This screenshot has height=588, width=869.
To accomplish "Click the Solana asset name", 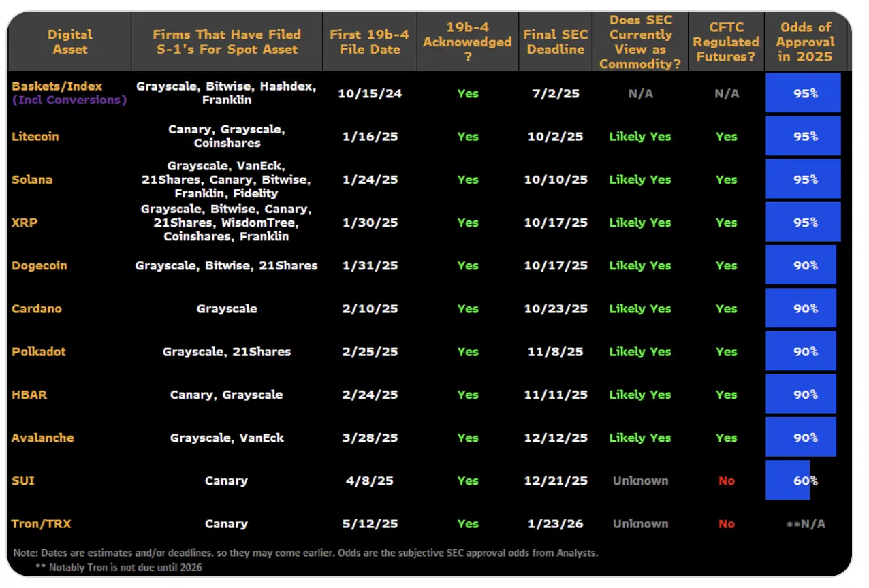I will point(32,180).
